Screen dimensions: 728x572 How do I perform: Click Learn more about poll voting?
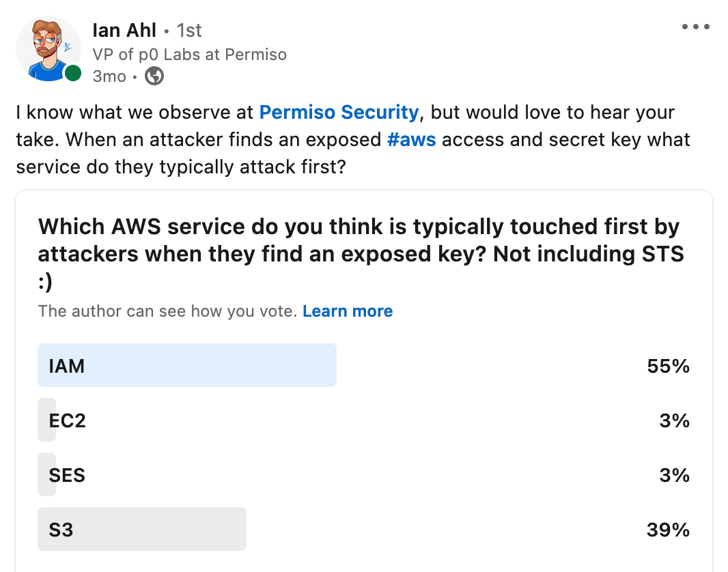[348, 311]
